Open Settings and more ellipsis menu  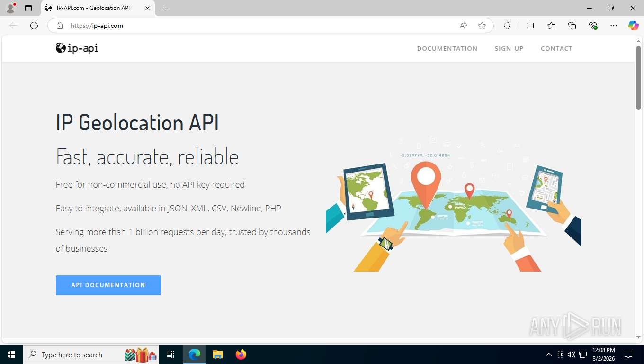coord(614,26)
